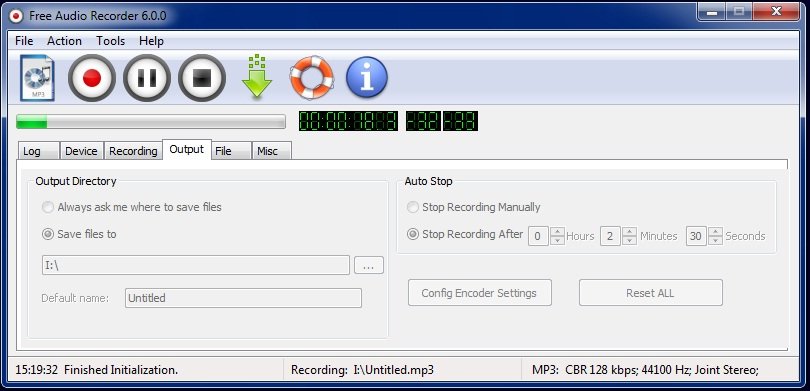The width and height of the screenshot is (810, 391).
Task: Close the Free Audio Recorder window
Action: coord(775,11)
